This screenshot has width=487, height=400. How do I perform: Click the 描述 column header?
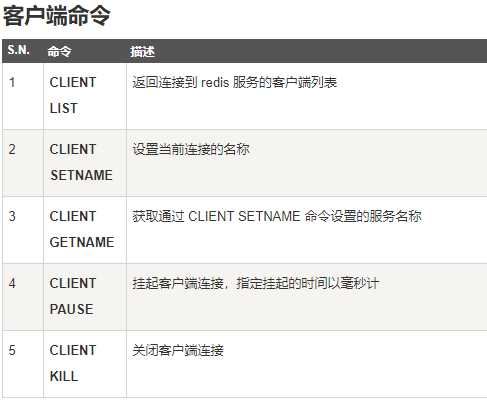click(142, 51)
